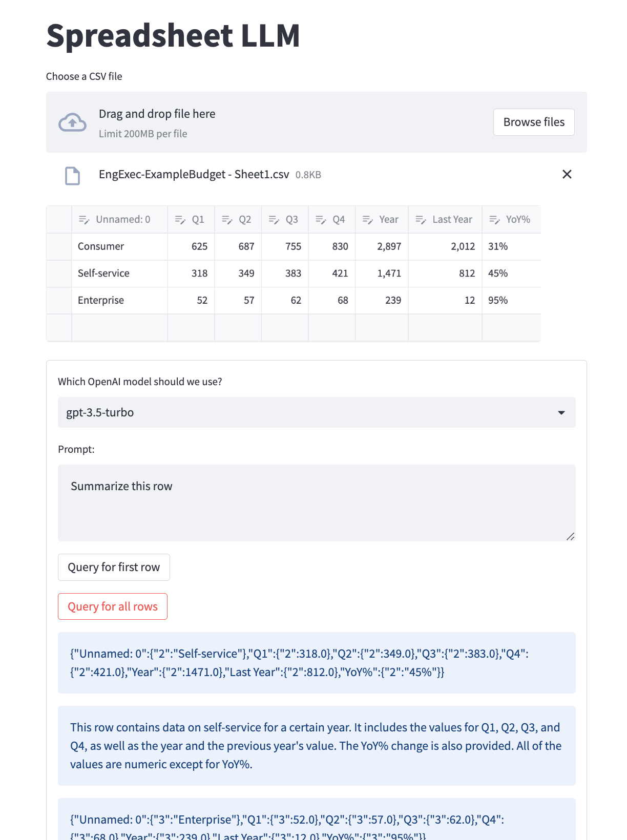Viewport: 627px width, 840px height.
Task: Remove the uploaded EngExec-ExampleBudget file
Action: [567, 175]
